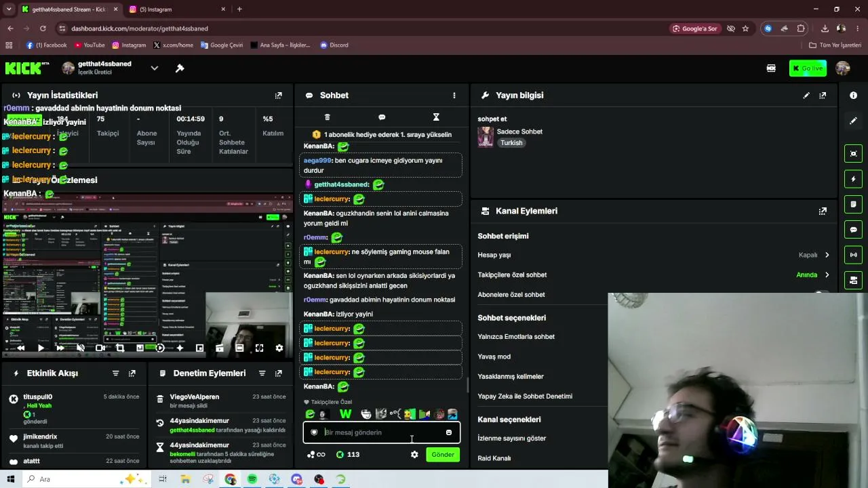This screenshot has height=488, width=868.
Task: Focus the chat message input field
Action: [382, 432]
